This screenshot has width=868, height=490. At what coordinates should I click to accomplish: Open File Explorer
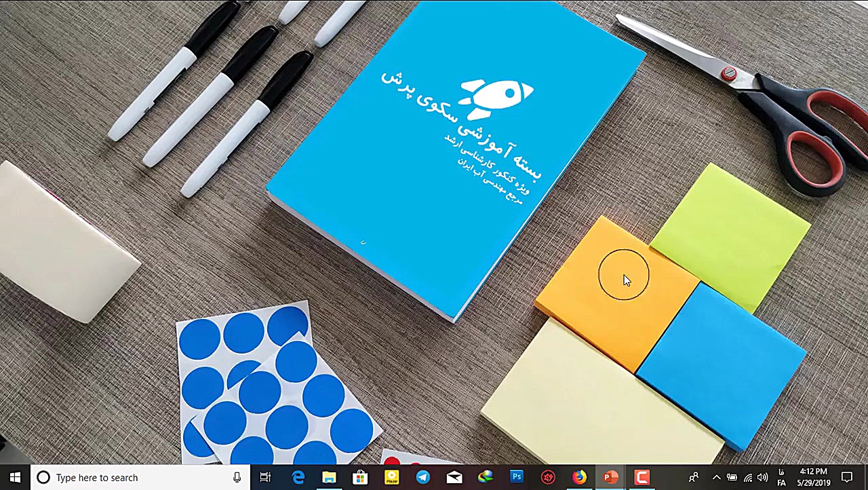(x=329, y=477)
